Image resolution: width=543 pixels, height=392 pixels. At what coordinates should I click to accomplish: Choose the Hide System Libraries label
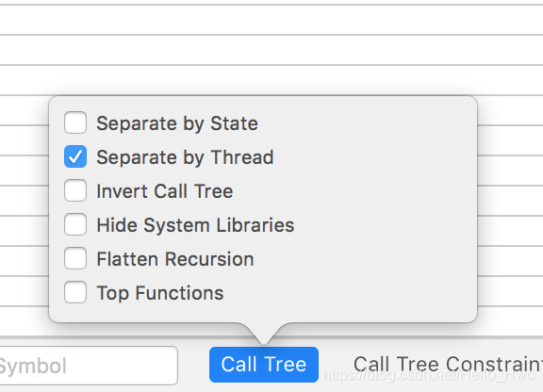(196, 225)
